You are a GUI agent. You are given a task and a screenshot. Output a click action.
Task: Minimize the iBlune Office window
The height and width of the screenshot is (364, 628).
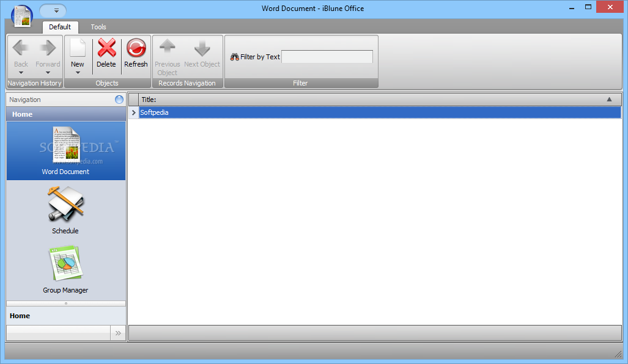click(572, 7)
